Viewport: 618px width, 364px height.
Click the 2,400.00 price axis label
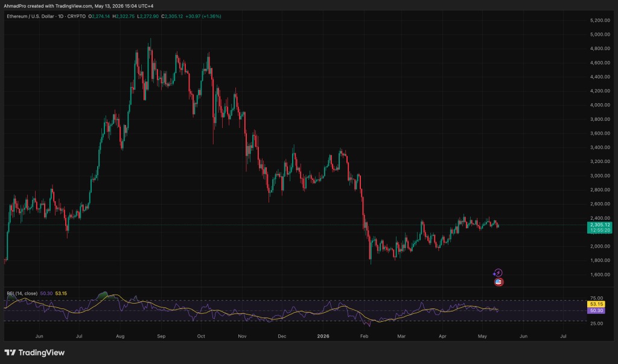pos(600,218)
